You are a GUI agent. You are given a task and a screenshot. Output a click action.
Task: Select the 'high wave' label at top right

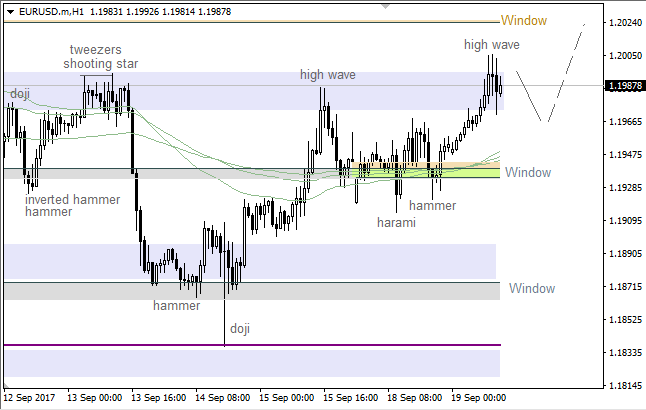pyautogui.click(x=491, y=44)
